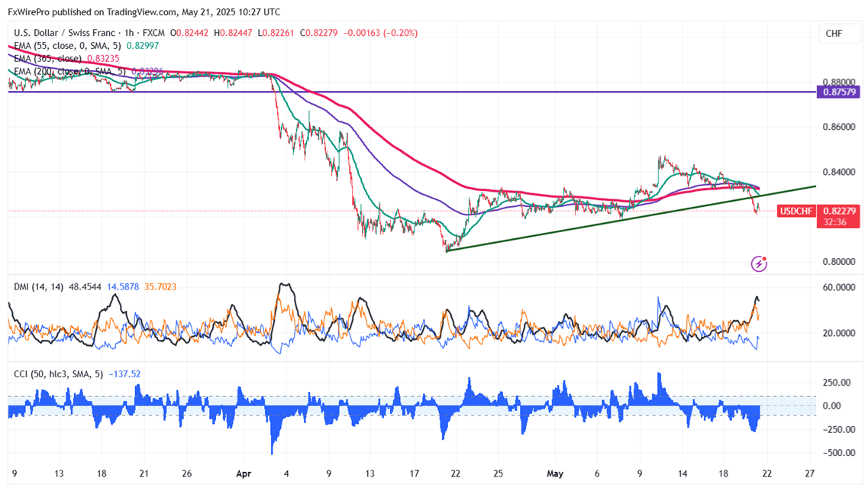Click the 20.0000 DMI axis label
The height and width of the screenshot is (488, 868).
point(839,333)
